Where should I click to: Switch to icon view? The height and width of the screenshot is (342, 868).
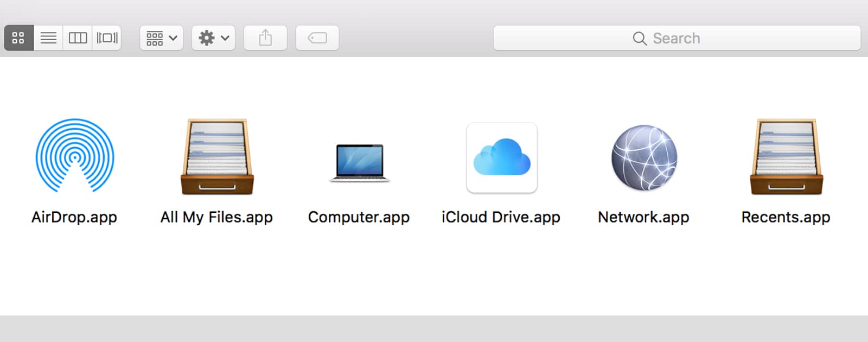click(19, 38)
